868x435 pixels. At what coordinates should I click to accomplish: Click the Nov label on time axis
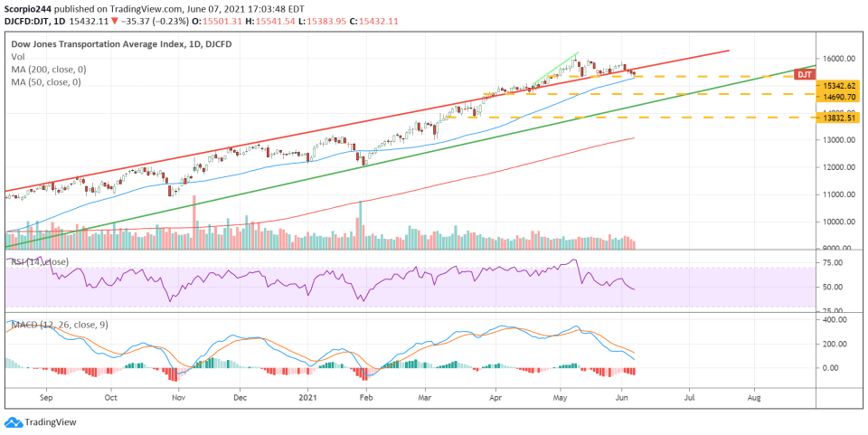tap(178, 397)
